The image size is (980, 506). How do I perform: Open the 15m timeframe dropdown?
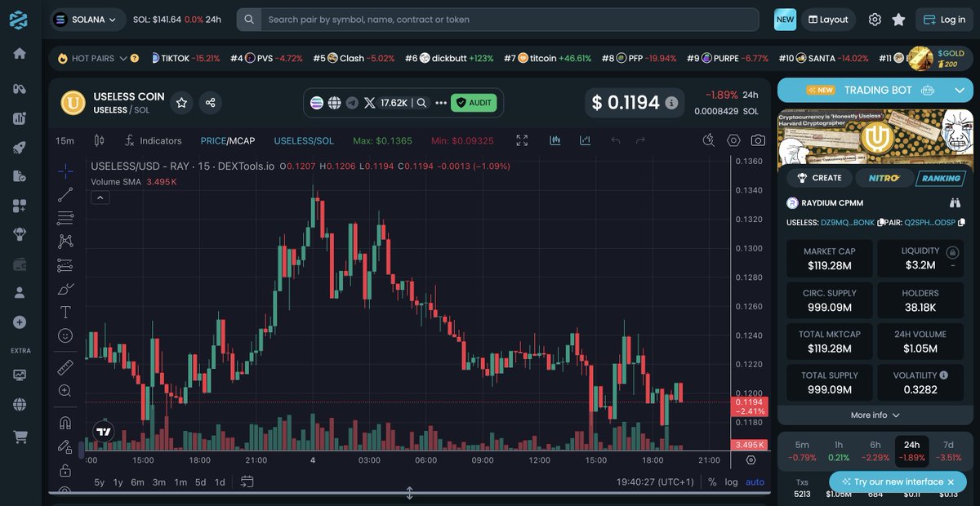(x=65, y=140)
